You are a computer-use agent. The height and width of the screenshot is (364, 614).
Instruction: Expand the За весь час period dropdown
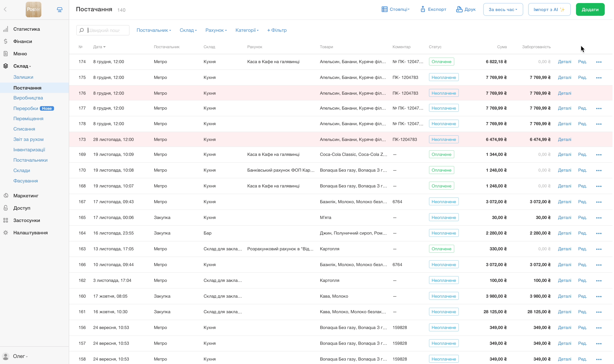click(x=503, y=10)
